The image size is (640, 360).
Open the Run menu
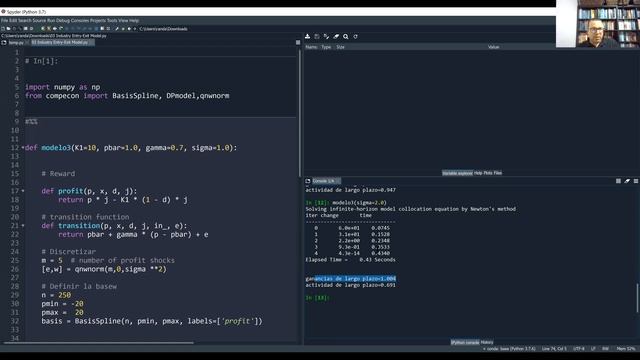[x=51, y=20]
